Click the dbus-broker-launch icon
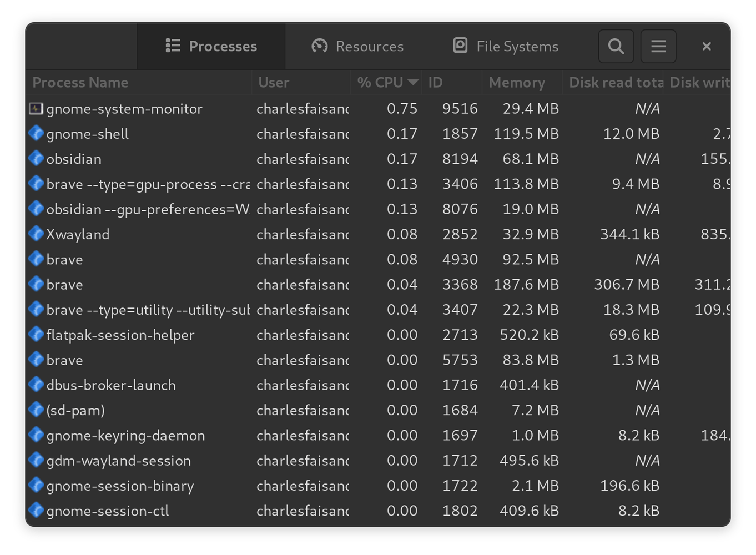The image size is (756, 555). [36, 384]
